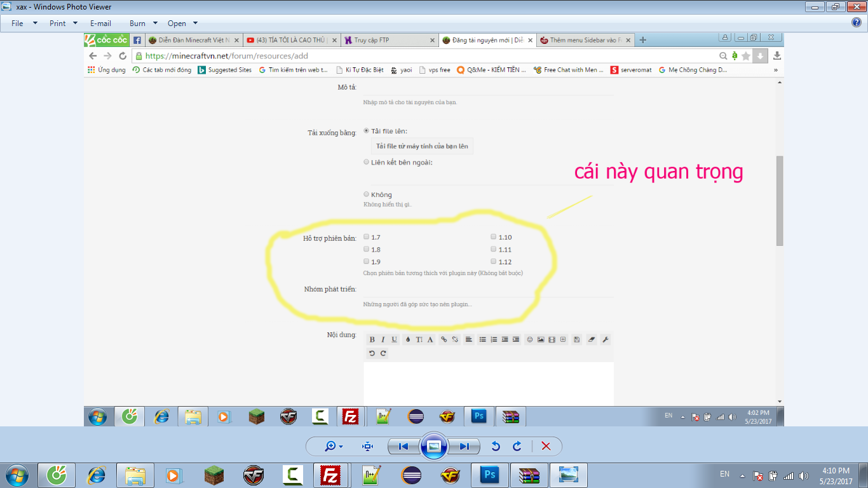The width and height of the screenshot is (868, 488).
Task: Tick the 1.9 version checkbox
Action: point(366,261)
